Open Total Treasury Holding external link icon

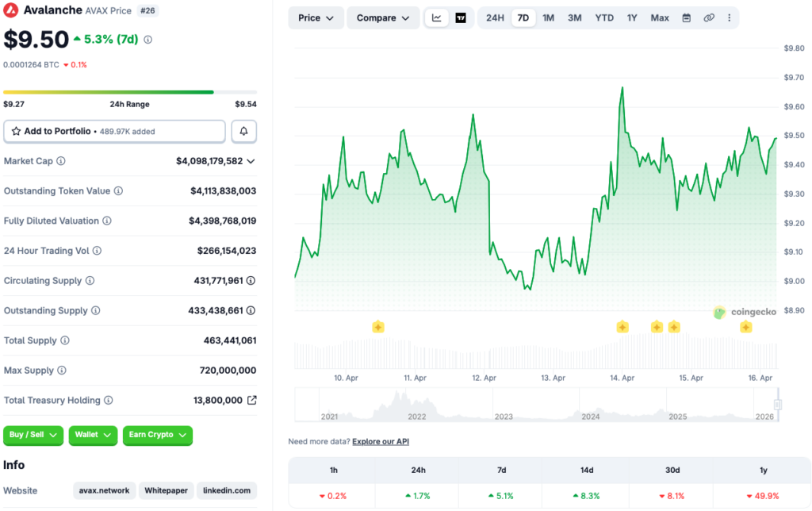pyautogui.click(x=252, y=401)
